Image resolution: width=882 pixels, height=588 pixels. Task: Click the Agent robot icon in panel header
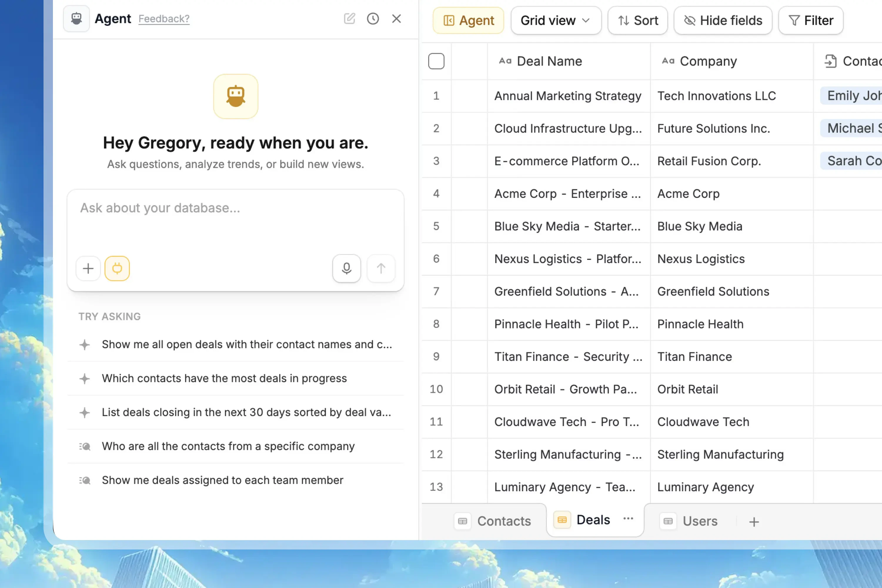pyautogui.click(x=76, y=18)
